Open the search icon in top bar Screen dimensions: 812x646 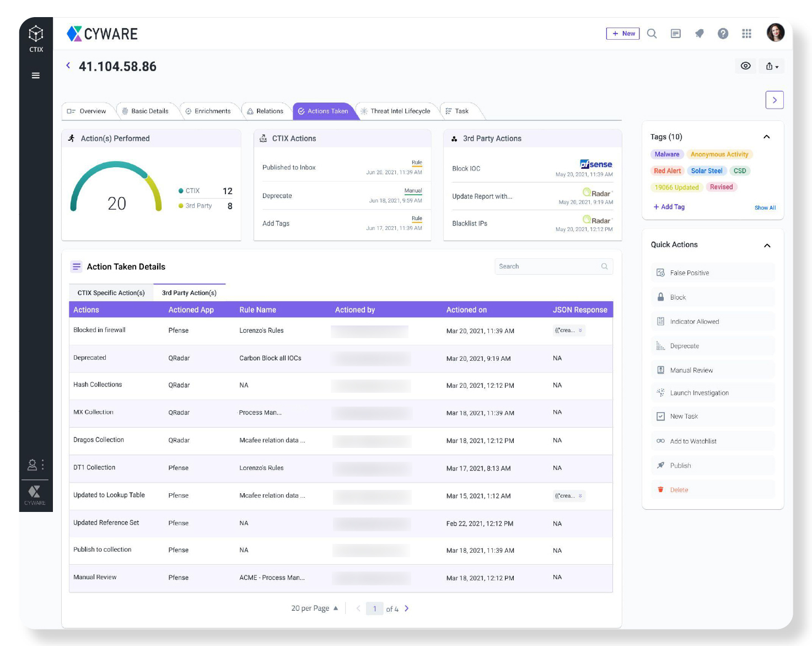coord(652,34)
